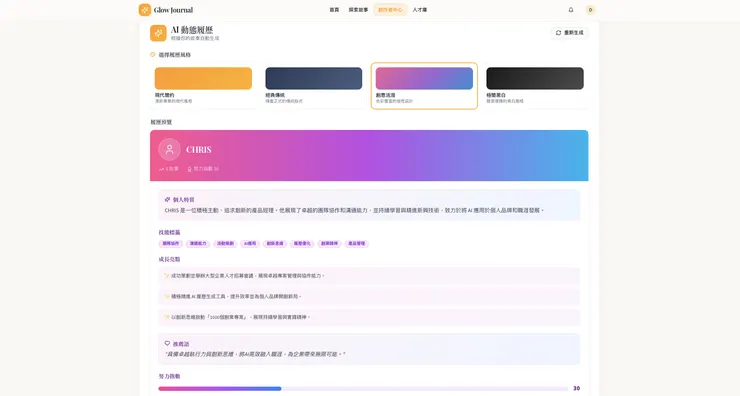740x396 pixels.
Task: Click the 溝通能力 skill tag
Action: click(x=198, y=244)
